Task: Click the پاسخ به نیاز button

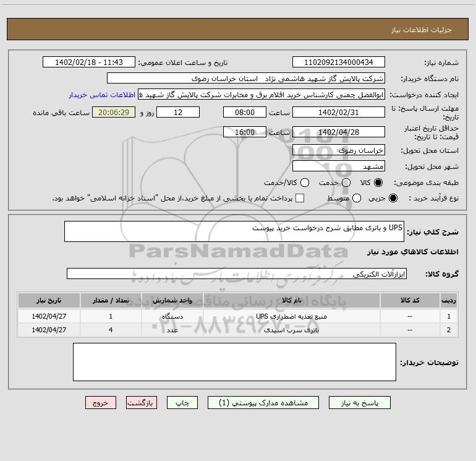Action: [x=359, y=403]
